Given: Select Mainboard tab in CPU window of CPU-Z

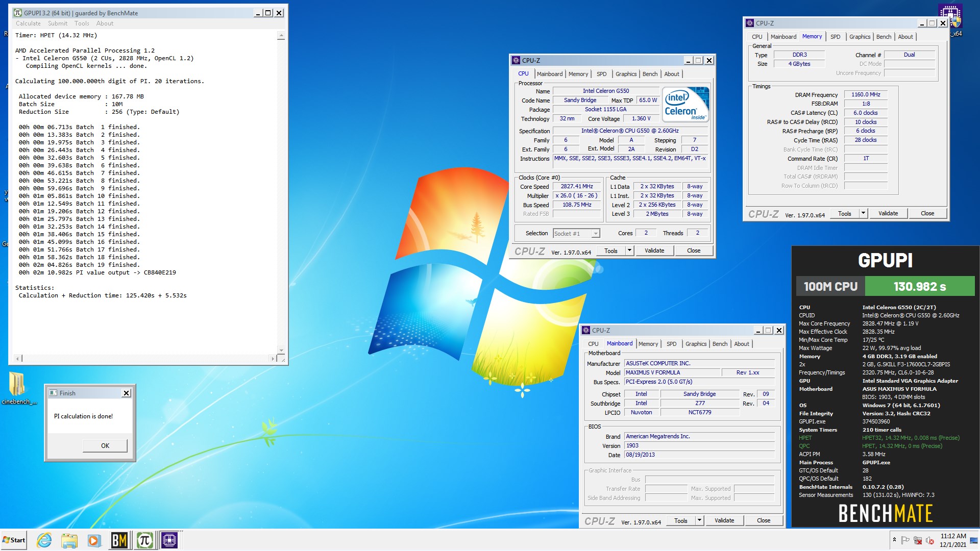Looking at the screenshot, I should tap(549, 74).
